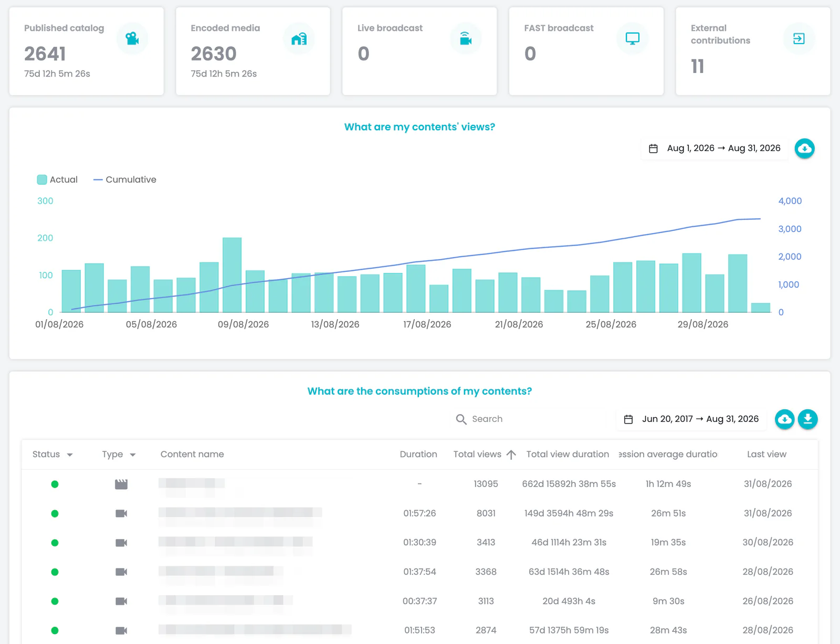The height and width of the screenshot is (644, 840).
Task: Open the Jun 20, 2017 → Aug 31, 2026 date picker
Action: tap(691, 419)
